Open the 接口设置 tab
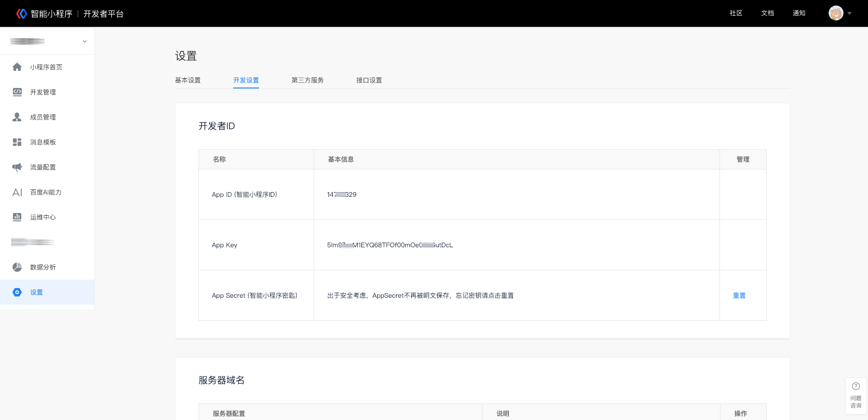The image size is (868, 420). point(369,80)
